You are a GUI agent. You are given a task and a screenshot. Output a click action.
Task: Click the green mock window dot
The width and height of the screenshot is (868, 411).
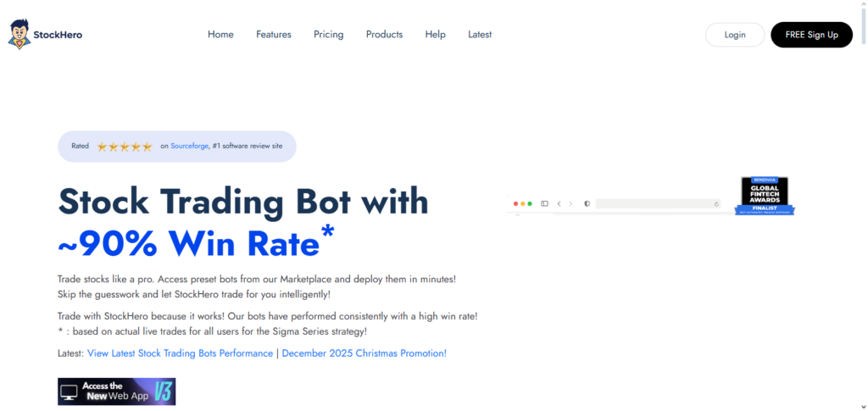pyautogui.click(x=530, y=203)
